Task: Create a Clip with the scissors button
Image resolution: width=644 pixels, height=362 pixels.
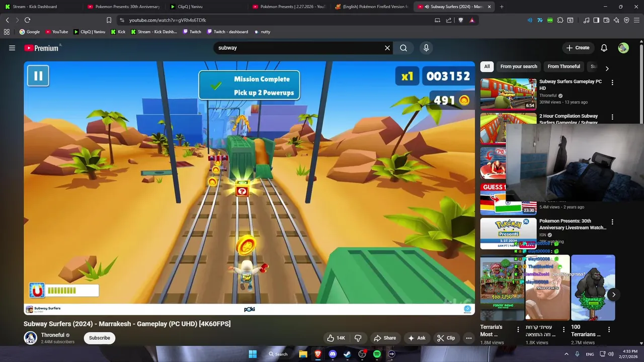Action: tap(446, 338)
